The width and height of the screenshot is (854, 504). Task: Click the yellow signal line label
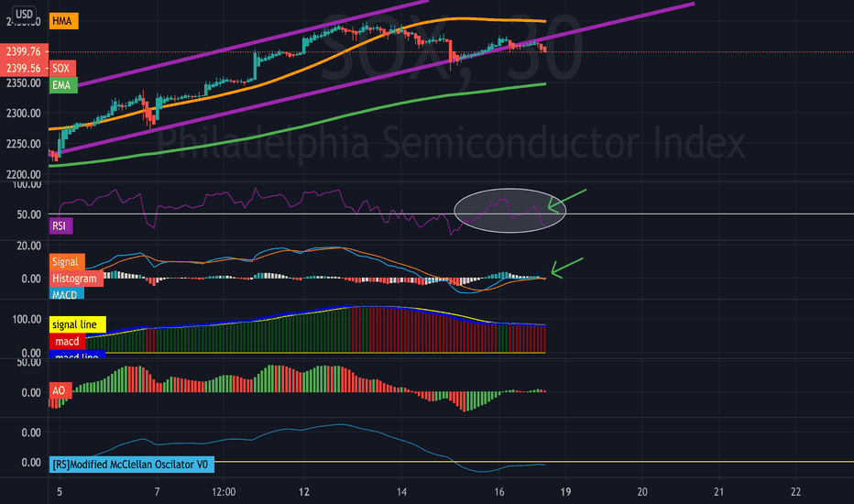77,324
